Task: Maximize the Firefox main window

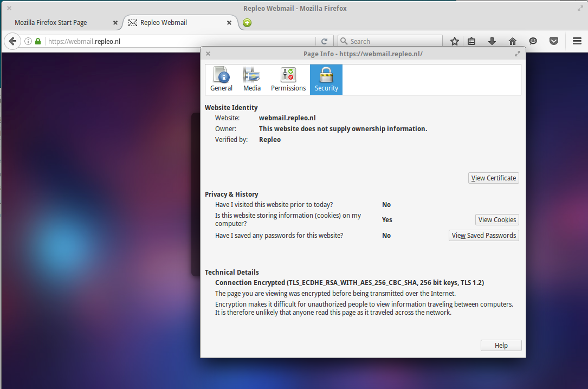Action: click(580, 8)
